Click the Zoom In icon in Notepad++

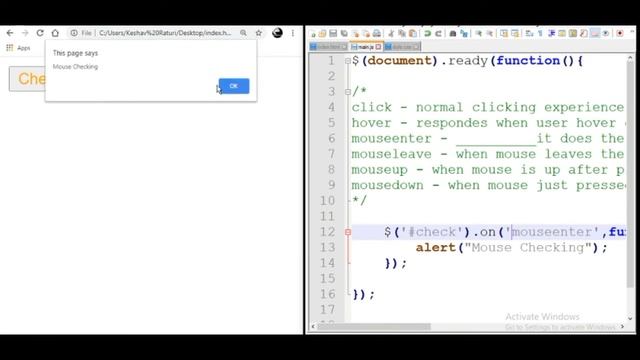pos(480,33)
